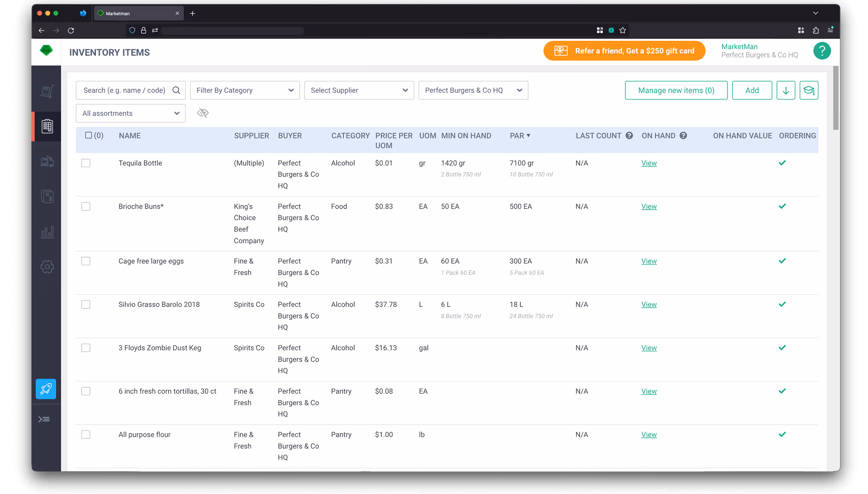The image size is (868, 494).
Task: Open the reports bar chart sidebar icon
Action: coord(47,232)
